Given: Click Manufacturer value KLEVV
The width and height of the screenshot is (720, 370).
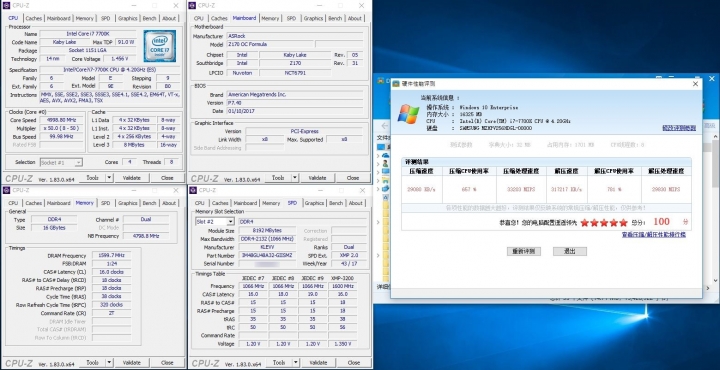Looking at the screenshot, I should 267,247.
